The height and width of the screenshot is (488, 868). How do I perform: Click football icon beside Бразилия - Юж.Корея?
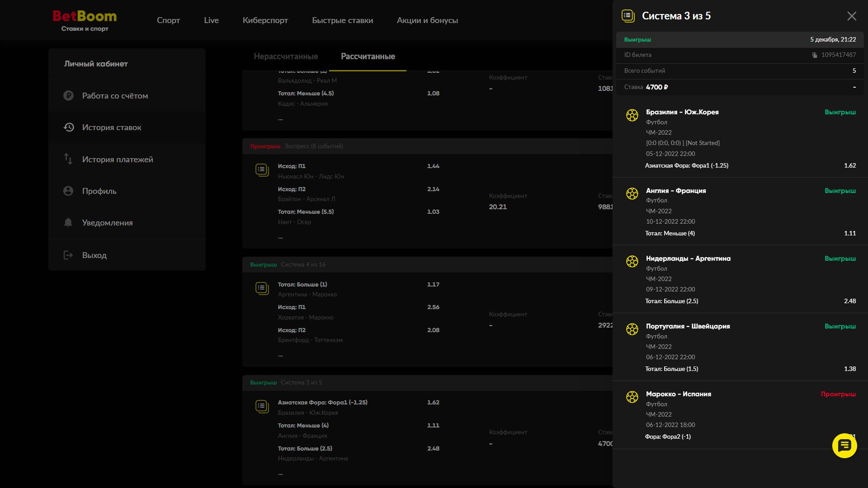click(x=632, y=115)
